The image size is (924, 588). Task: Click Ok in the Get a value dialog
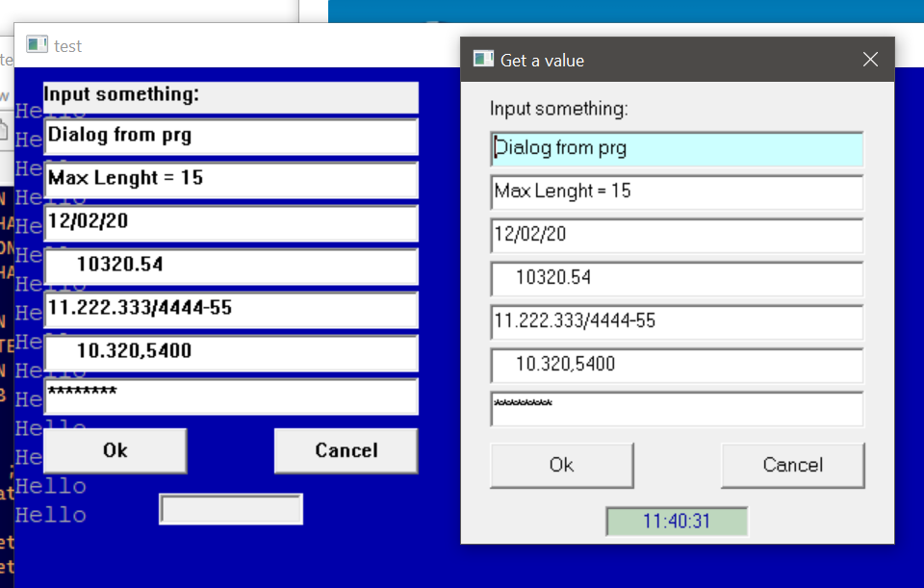tap(561, 466)
